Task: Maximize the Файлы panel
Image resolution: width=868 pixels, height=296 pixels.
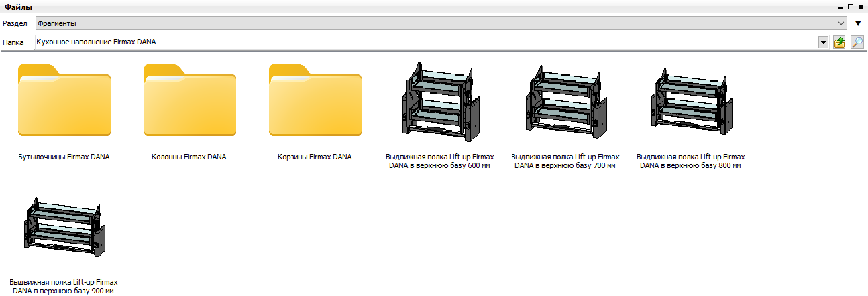Action: [x=851, y=7]
